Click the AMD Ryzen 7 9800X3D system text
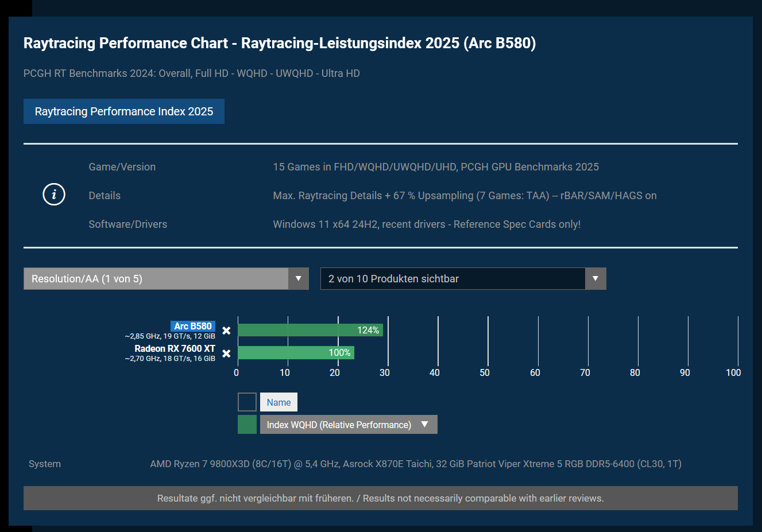This screenshot has width=762, height=532. [416, 464]
